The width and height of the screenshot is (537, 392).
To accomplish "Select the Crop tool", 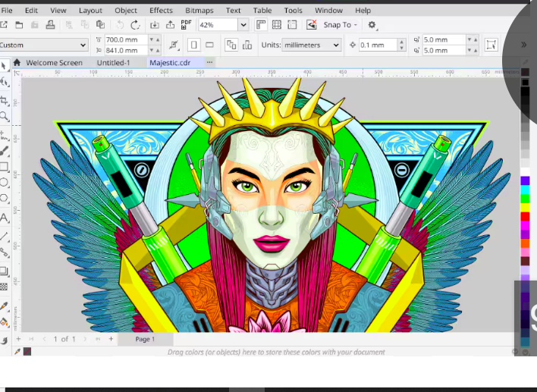I will pos(4,100).
